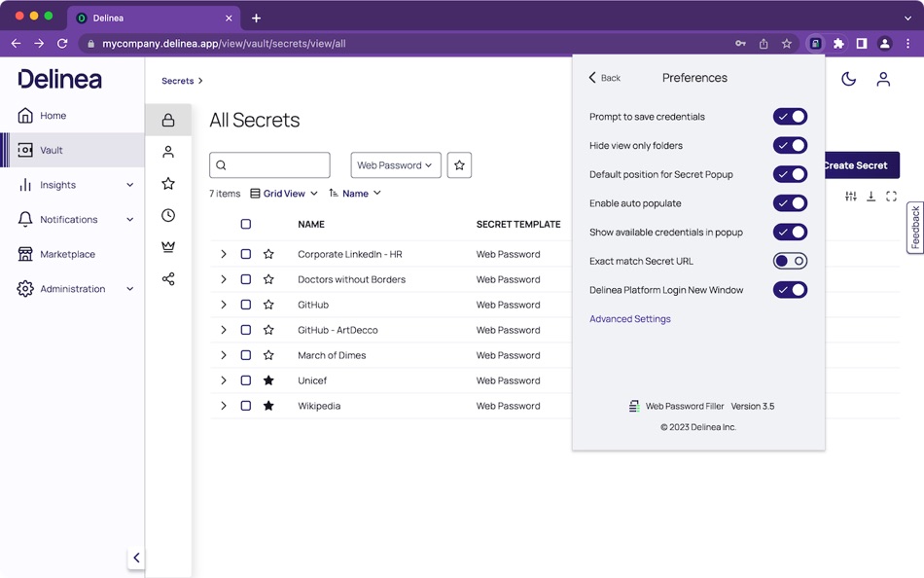Image resolution: width=924 pixels, height=578 pixels.
Task: Favorite the GitHub - ArtDecco secret
Action: coord(268,330)
